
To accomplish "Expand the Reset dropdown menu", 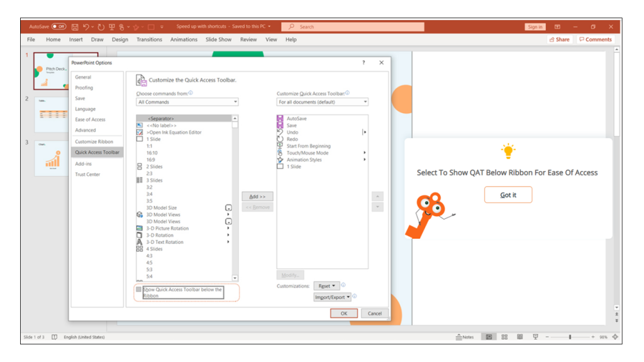I will 333,286.
